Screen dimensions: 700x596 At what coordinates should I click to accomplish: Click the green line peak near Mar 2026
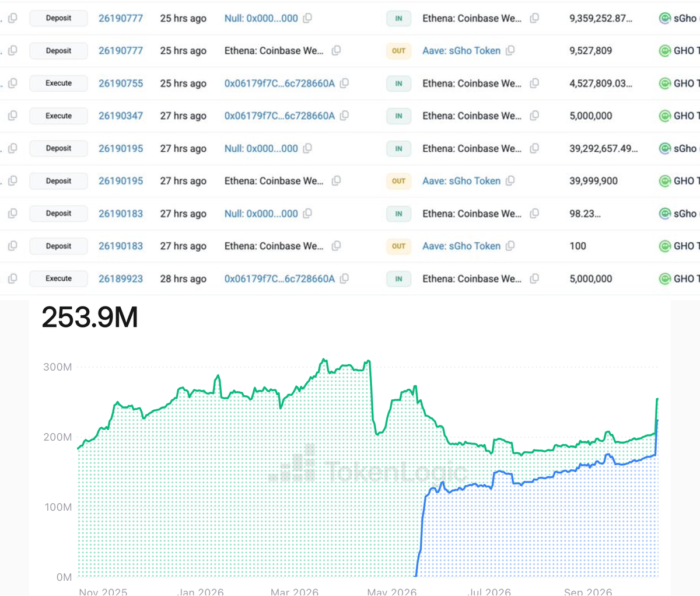(324, 360)
